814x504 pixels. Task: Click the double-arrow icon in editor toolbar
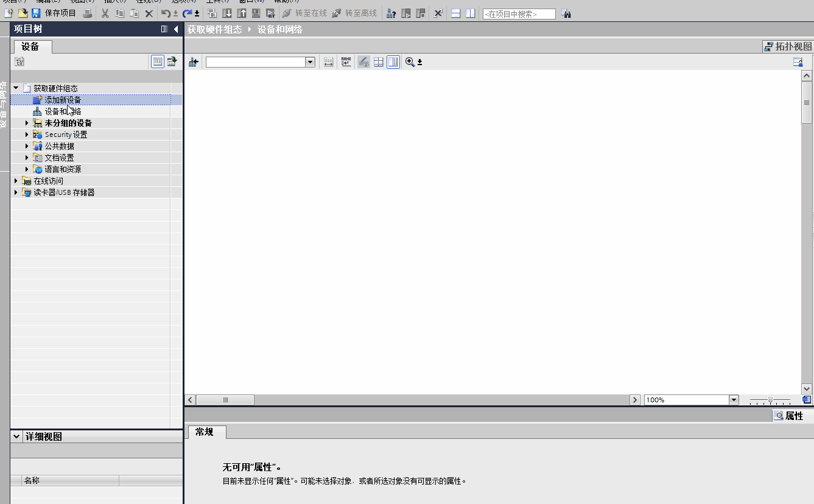click(x=328, y=62)
